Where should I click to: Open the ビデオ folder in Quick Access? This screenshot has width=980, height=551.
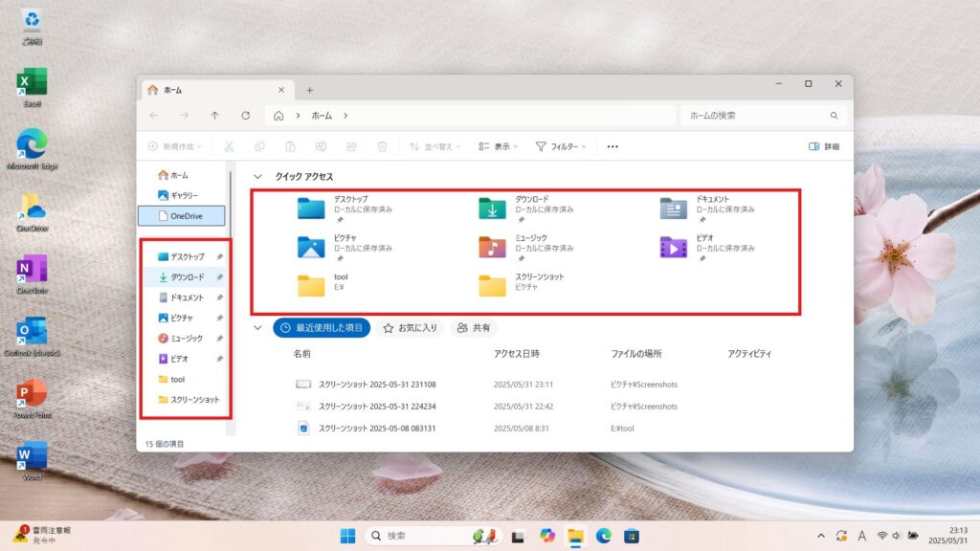[x=706, y=248]
